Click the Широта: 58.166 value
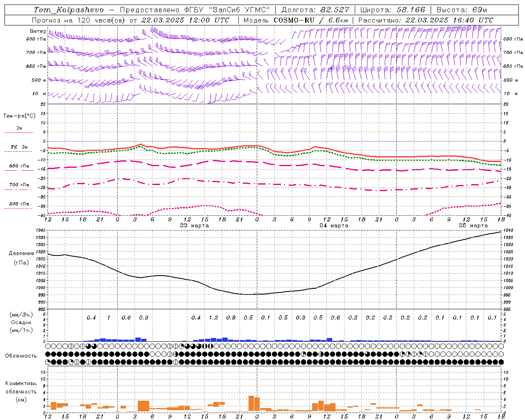Viewport: 525px width, 420px height. (393, 10)
